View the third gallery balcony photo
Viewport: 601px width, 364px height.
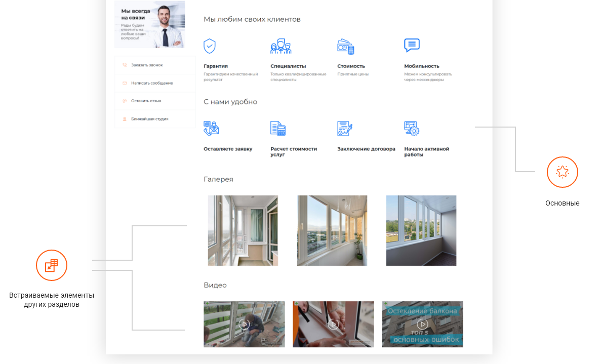pyautogui.click(x=421, y=230)
